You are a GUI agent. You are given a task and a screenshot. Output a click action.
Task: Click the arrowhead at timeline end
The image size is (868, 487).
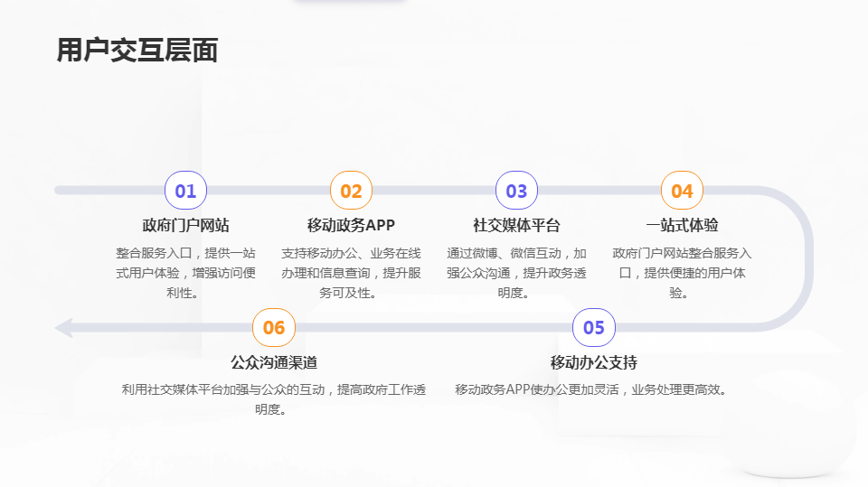(63, 328)
